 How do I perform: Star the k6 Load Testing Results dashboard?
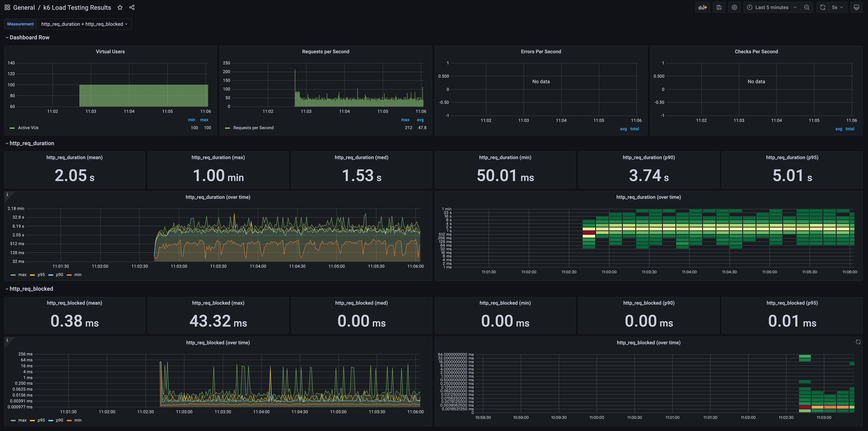tap(120, 7)
